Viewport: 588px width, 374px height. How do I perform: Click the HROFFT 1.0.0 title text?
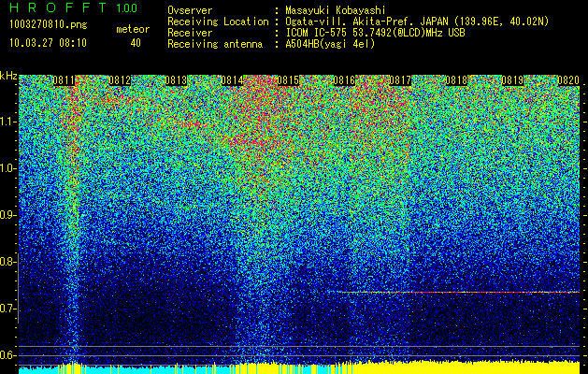tap(74, 7)
